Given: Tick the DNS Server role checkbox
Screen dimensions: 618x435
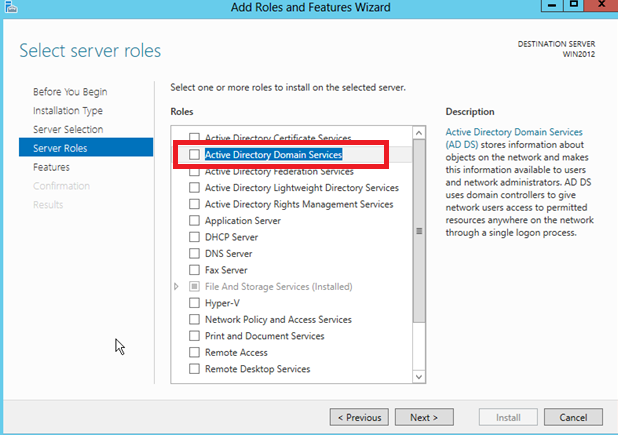Looking at the screenshot, I should pyautogui.click(x=195, y=254).
